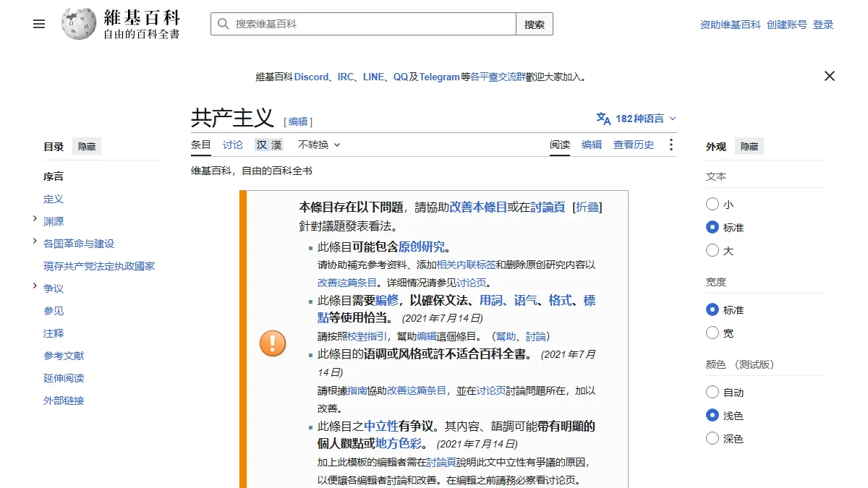
Task: Open the three-dot more options menu
Action: click(x=671, y=145)
